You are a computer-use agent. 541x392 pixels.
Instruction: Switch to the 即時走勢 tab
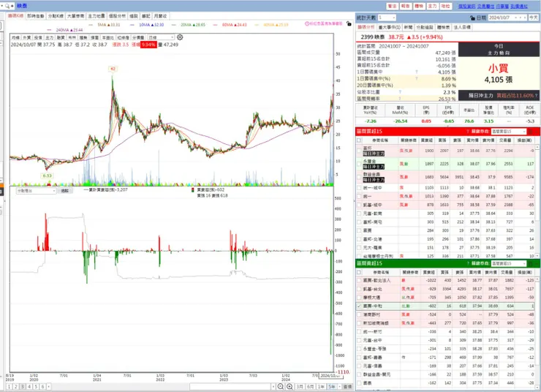pos(36,16)
